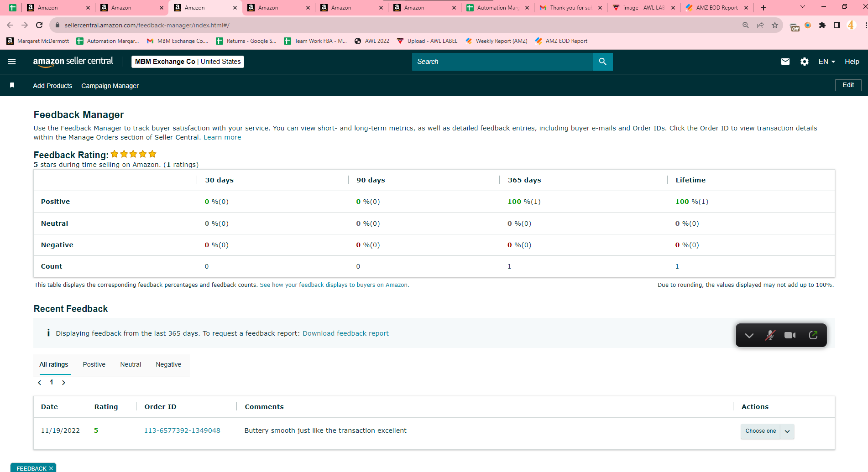Collapse the floating call bar chevron
Viewport: 868px width, 472px height.
pos(749,336)
